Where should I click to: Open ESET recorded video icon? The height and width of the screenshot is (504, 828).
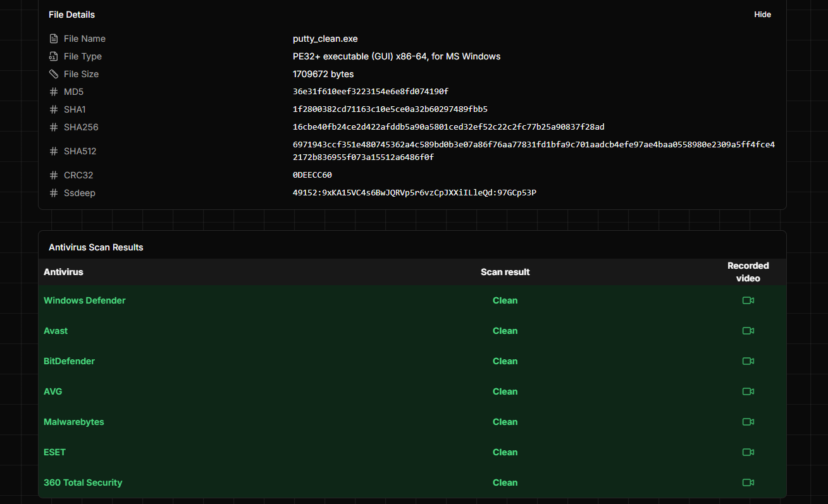(x=748, y=452)
